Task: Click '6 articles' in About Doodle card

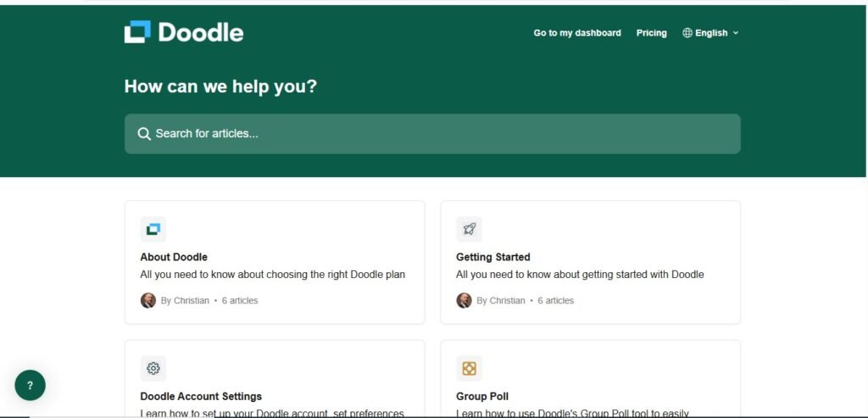Action: [240, 301]
